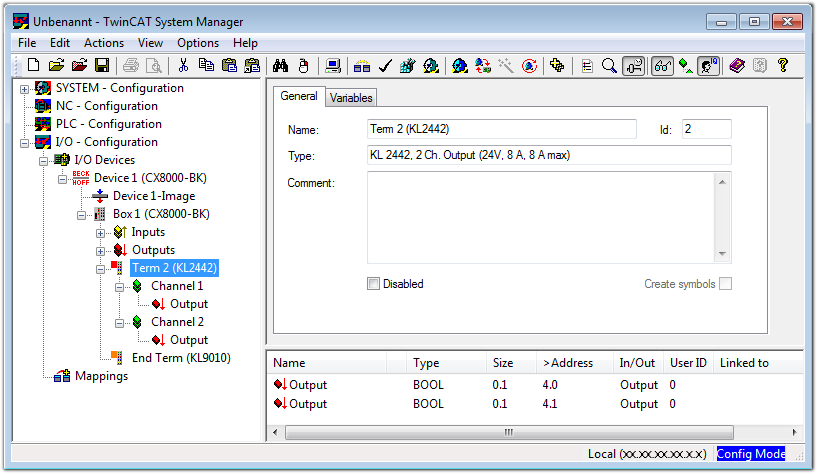
Task: Click the purple book help toolbar icon
Action: (737, 66)
